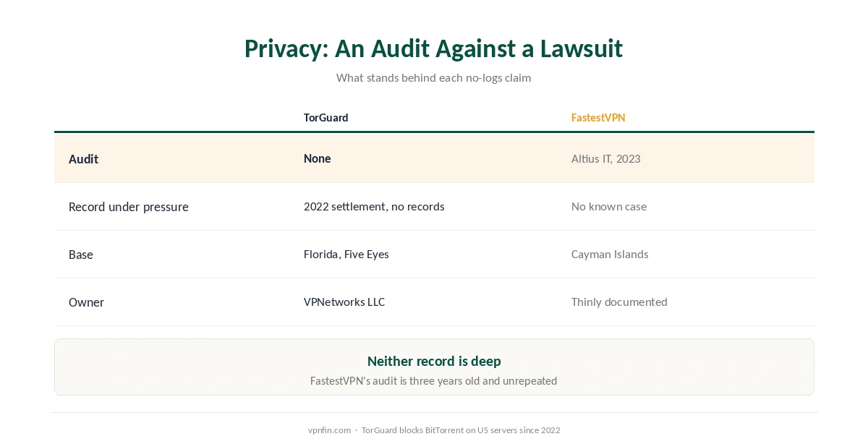Click '2022 settlement, no records' cell
The height and width of the screenshot is (444, 868).
pos(374,206)
